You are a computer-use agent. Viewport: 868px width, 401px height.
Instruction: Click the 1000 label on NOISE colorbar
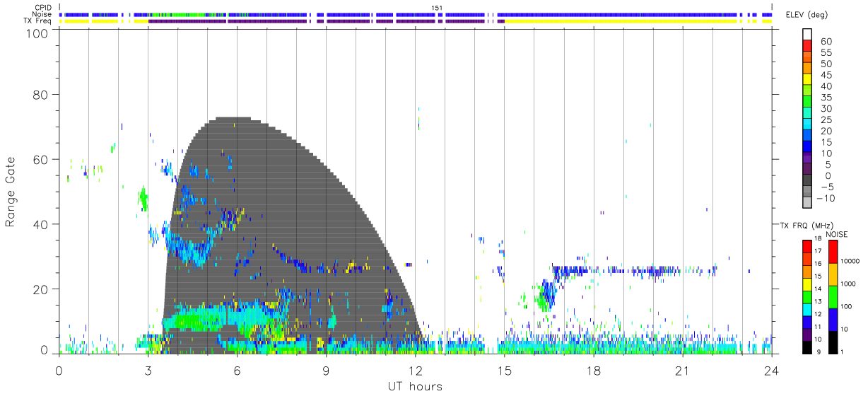[x=848, y=284]
